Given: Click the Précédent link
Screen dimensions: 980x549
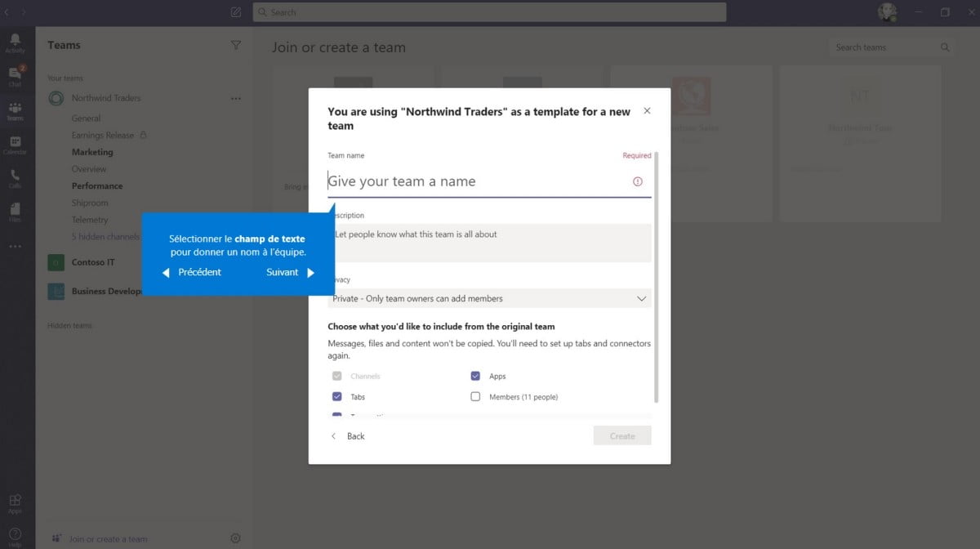Looking at the screenshot, I should point(199,272).
